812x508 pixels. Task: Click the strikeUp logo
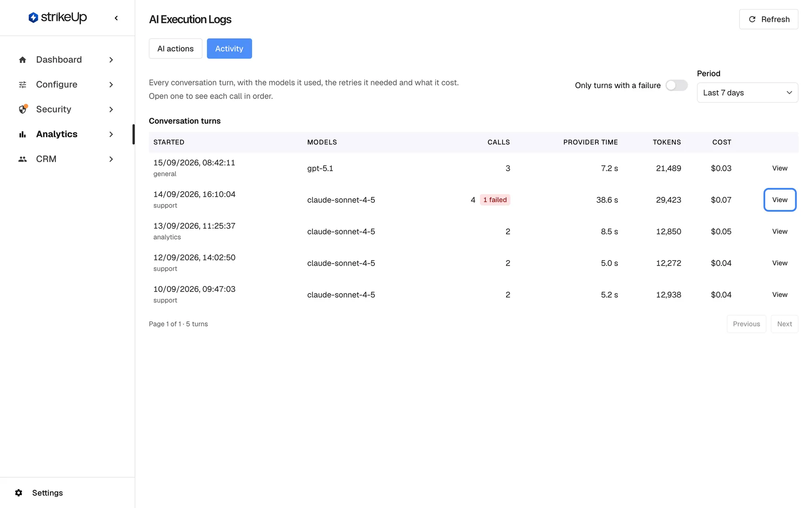click(x=58, y=18)
